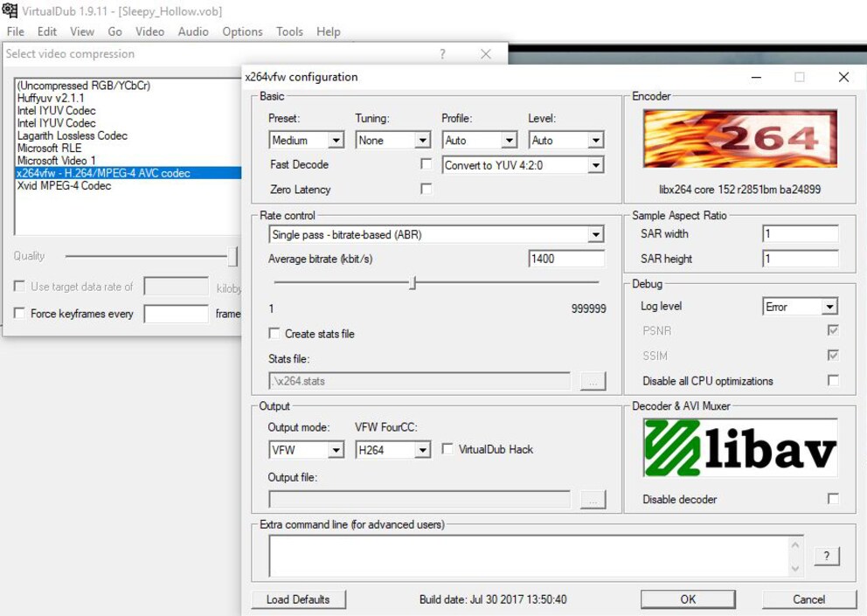Screen dimensions: 867x616
Task: Enable the Zero Latency checkbox
Action: click(x=426, y=189)
